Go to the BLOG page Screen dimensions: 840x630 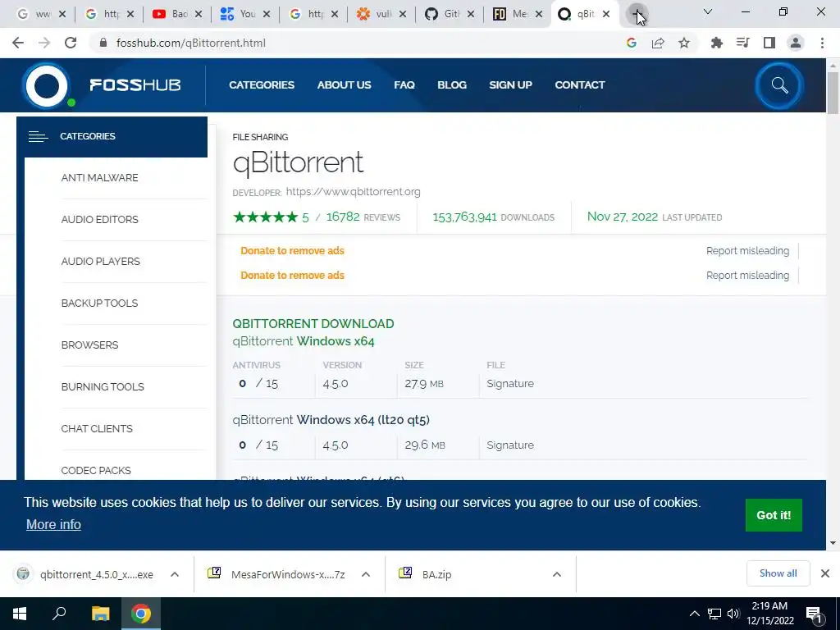click(x=452, y=85)
